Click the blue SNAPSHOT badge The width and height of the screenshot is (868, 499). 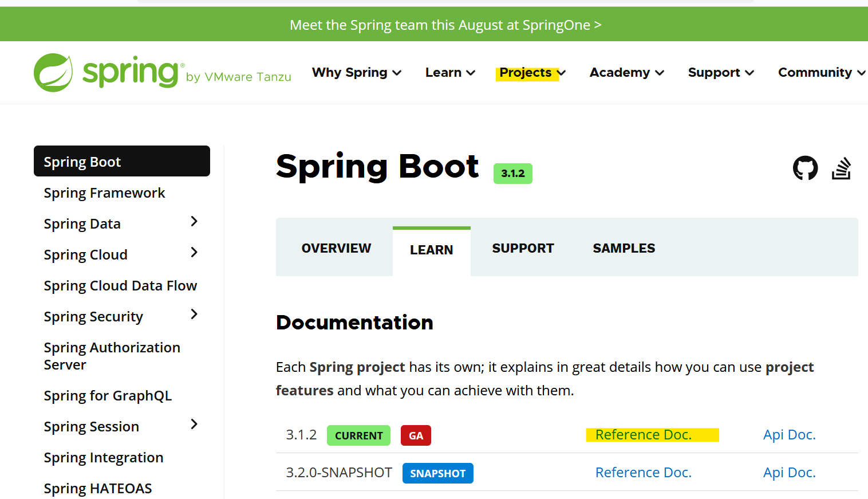[438, 473]
